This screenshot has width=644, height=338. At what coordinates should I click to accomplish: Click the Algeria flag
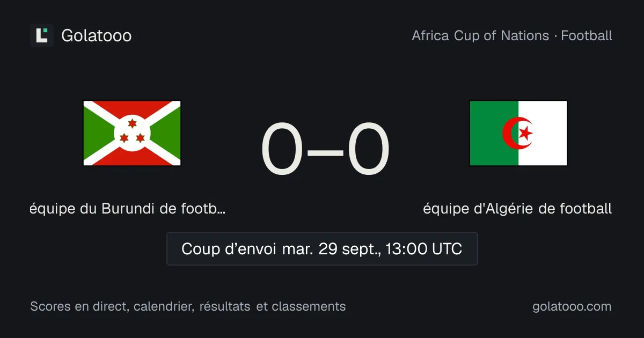[518, 133]
